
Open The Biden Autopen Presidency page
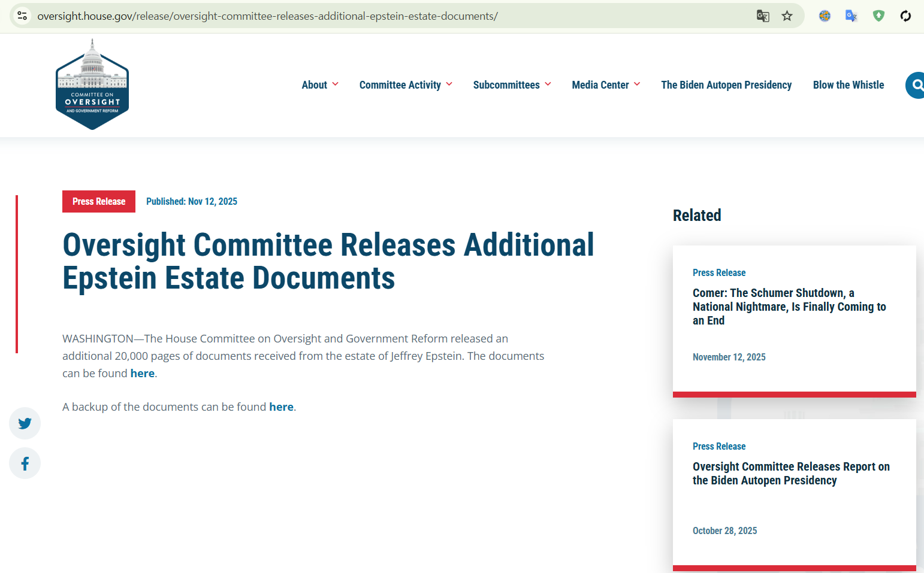[x=726, y=85]
